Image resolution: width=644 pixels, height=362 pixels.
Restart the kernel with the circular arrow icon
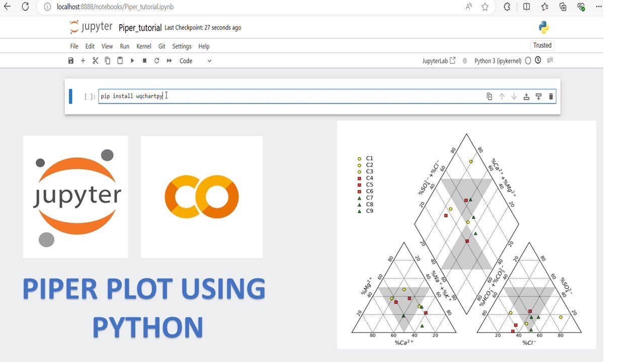pos(156,61)
